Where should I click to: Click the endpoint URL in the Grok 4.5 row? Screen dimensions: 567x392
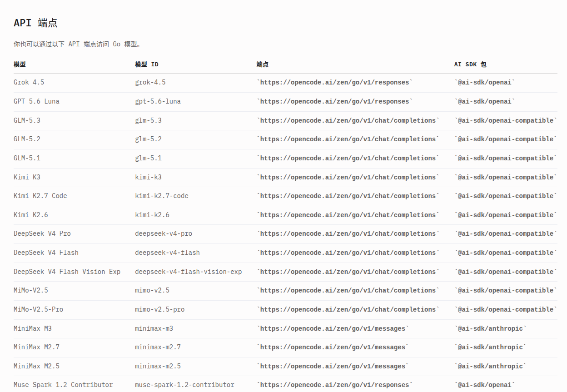click(335, 82)
